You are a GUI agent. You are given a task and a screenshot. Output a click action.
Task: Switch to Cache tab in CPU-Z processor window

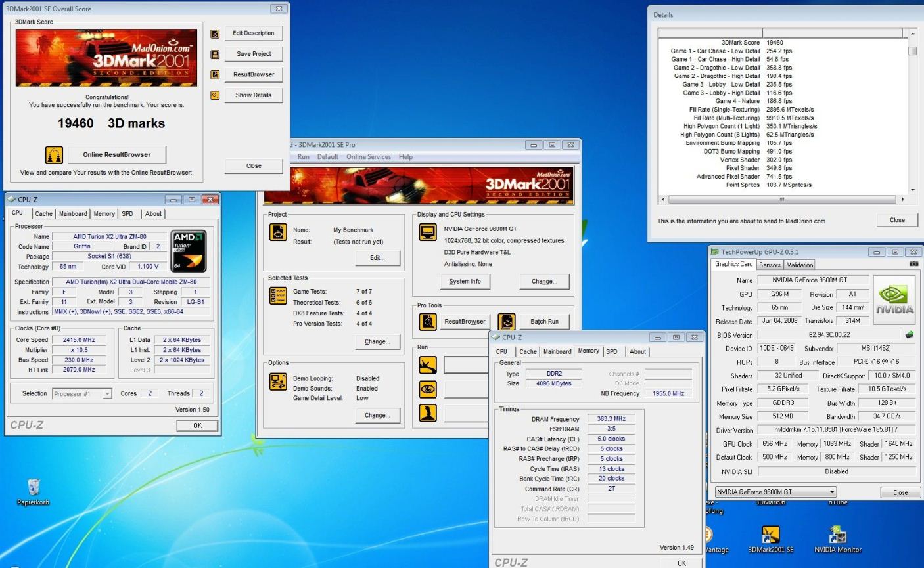[x=44, y=214]
